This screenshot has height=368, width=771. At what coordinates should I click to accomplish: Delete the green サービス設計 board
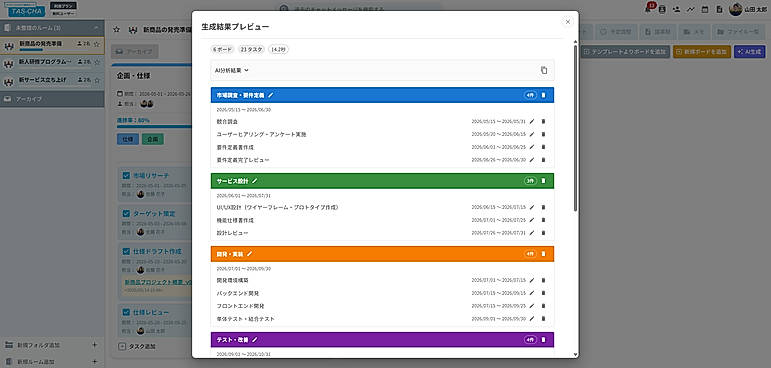pos(543,181)
